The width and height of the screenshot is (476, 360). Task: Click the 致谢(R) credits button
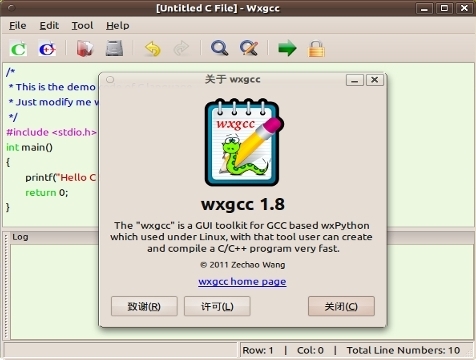(x=144, y=306)
